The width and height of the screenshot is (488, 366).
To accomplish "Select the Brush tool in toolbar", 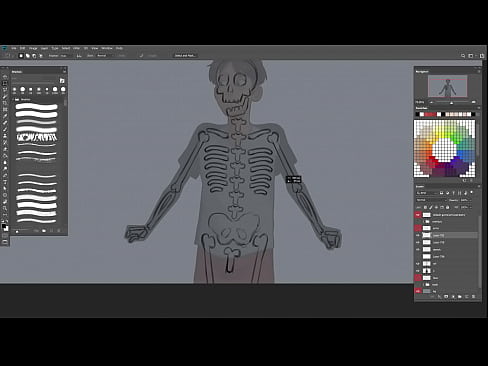I will click(x=5, y=129).
